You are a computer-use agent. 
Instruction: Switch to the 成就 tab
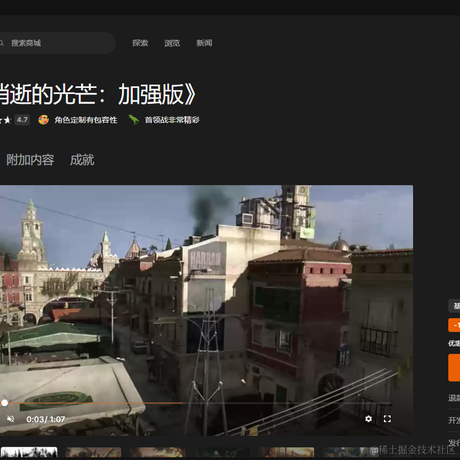tap(82, 160)
